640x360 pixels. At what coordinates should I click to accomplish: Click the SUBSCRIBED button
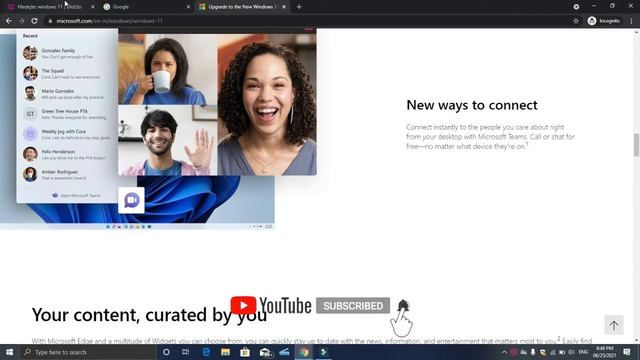click(353, 306)
